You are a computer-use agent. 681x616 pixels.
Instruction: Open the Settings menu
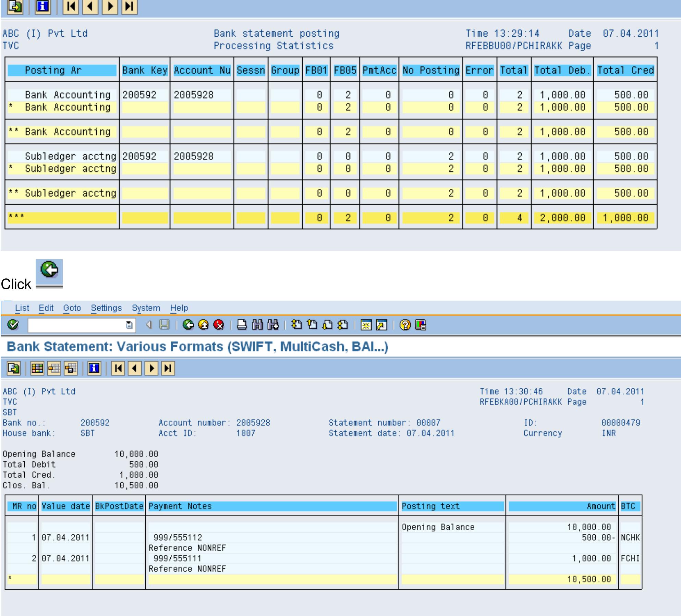pos(106,308)
